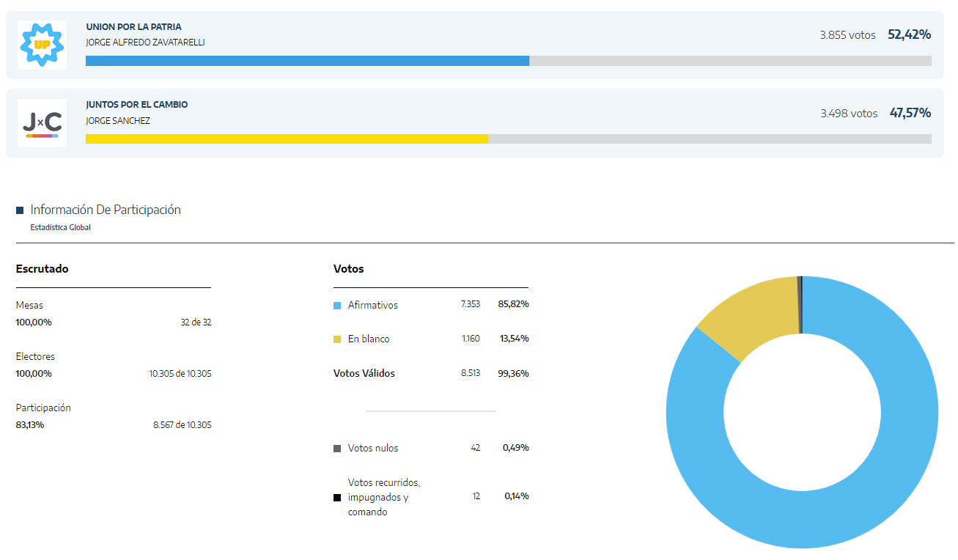958x560 pixels.
Task: Click the JUNTOS POR EL CAMBIO party title
Action: click(x=136, y=105)
